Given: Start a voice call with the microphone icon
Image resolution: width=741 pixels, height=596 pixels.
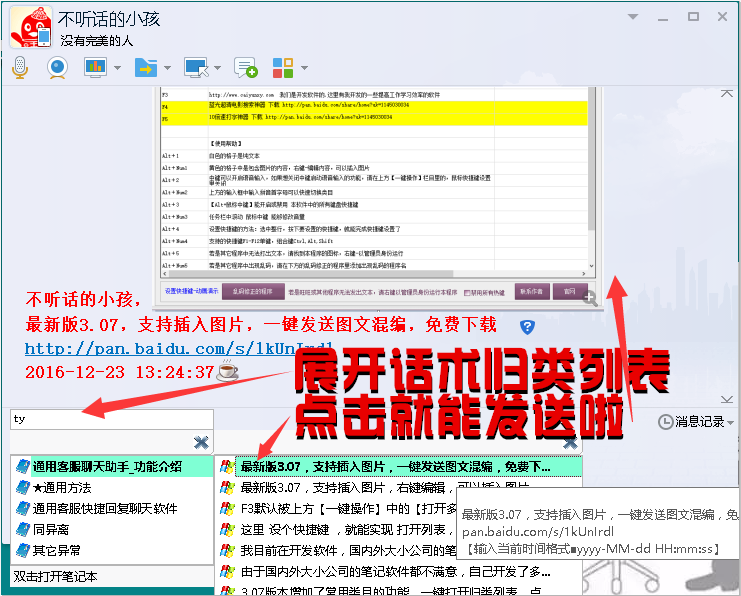Looking at the screenshot, I should [x=20, y=68].
